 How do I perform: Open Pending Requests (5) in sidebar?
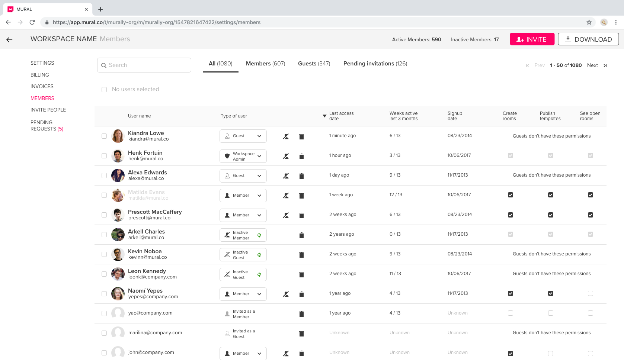point(47,126)
